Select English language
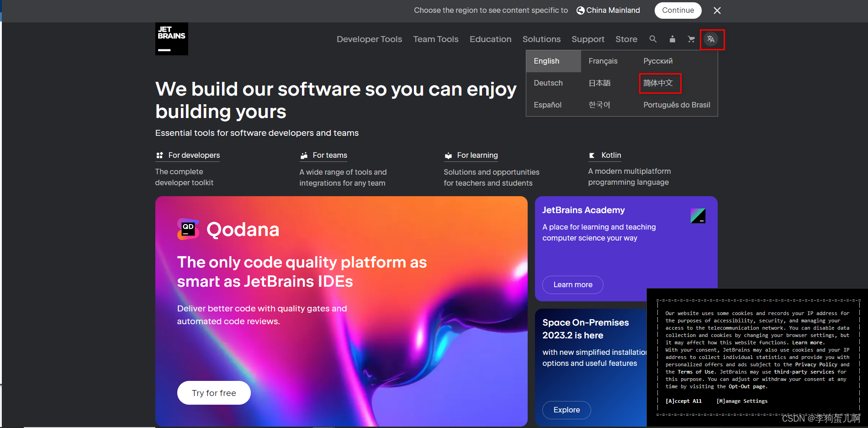The width and height of the screenshot is (868, 428). (x=553, y=61)
